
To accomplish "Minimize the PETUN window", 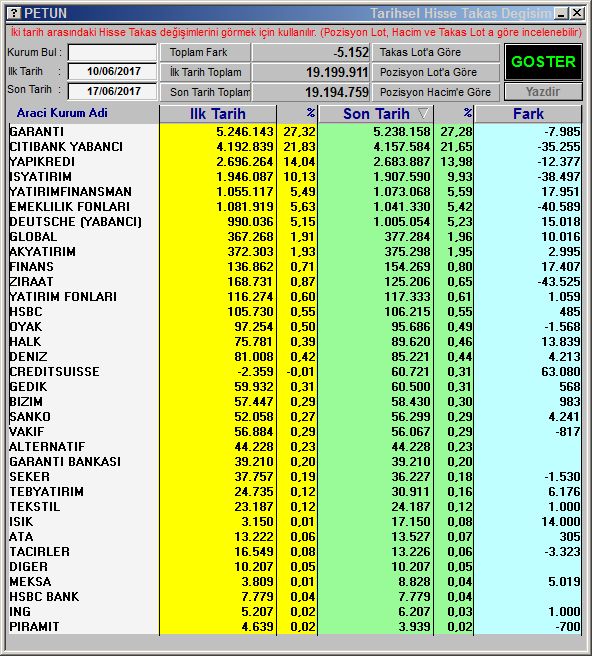I will [x=561, y=13].
